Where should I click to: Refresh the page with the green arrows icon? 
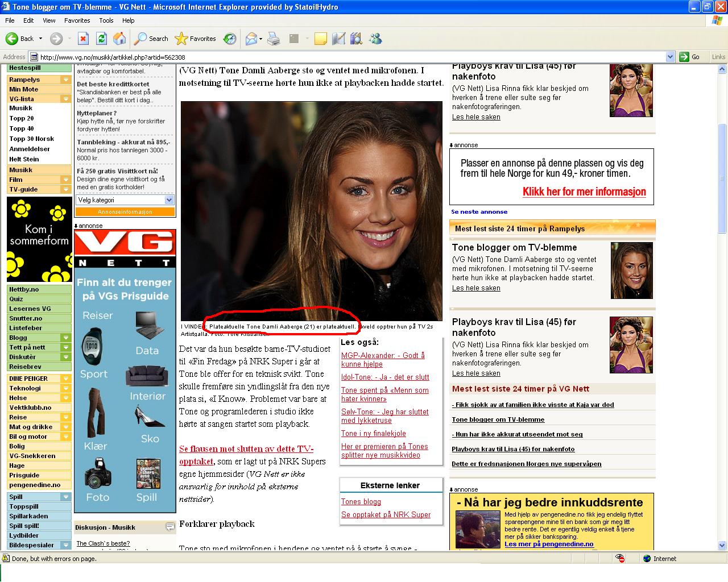(101, 39)
